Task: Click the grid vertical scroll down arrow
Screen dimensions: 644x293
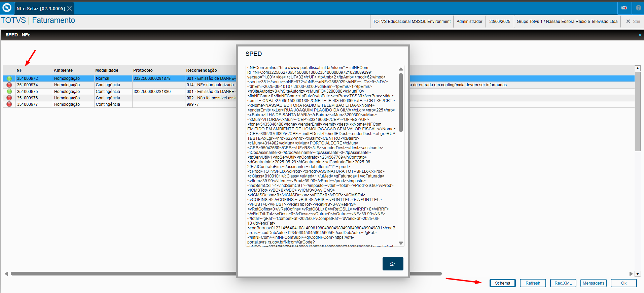Action: click(638, 274)
